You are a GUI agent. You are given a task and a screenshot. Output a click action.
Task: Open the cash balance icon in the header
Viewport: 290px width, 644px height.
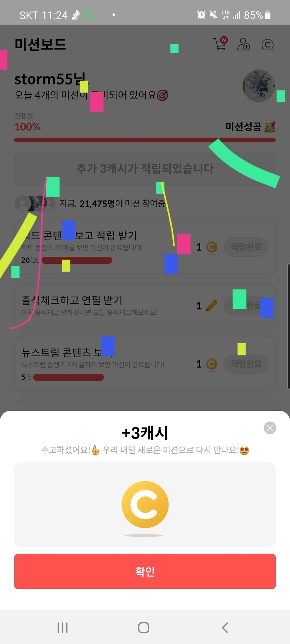click(x=267, y=44)
